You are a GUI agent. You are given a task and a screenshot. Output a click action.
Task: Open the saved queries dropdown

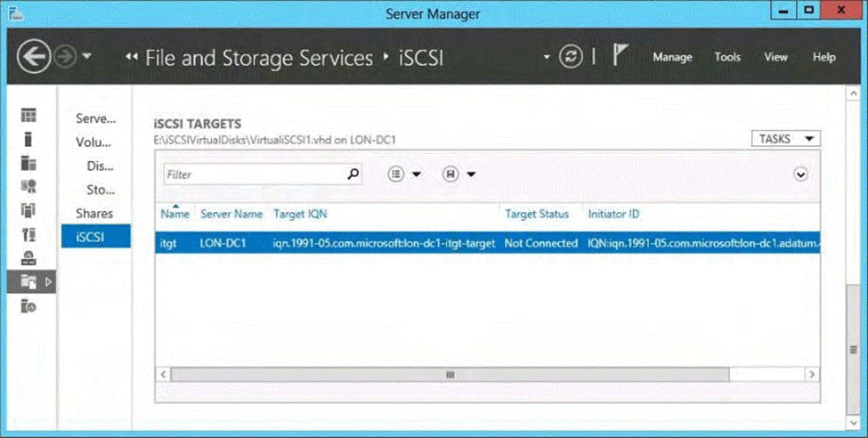pyautogui.click(x=458, y=174)
